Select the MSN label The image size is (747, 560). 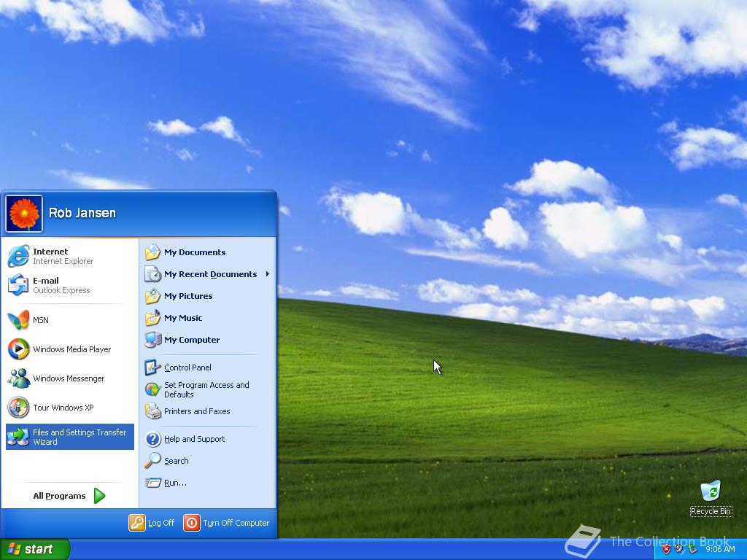click(41, 320)
